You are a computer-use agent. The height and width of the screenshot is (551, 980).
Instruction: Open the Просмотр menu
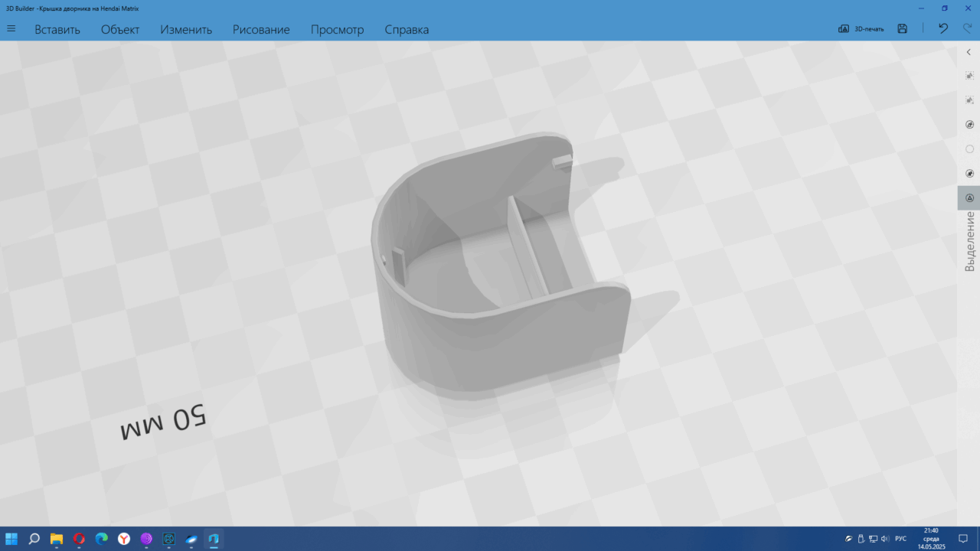coord(337,30)
